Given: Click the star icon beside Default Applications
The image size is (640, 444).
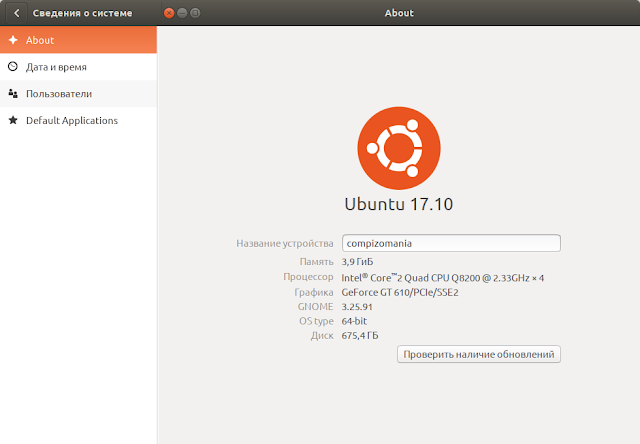Looking at the screenshot, I should click(13, 120).
